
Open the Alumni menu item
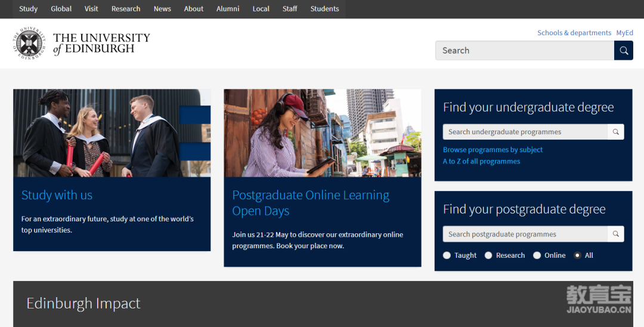tap(228, 8)
